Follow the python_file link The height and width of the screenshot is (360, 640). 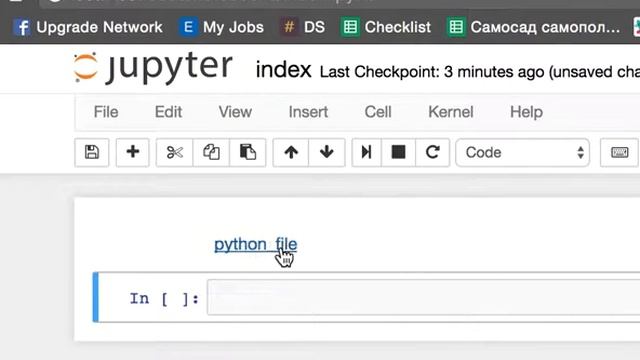tap(256, 244)
